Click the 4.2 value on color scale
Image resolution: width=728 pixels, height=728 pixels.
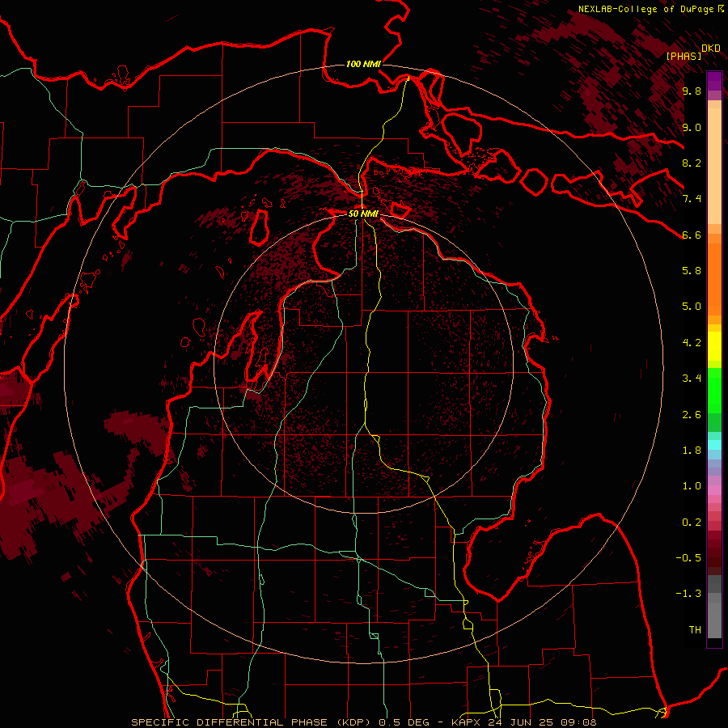click(692, 343)
